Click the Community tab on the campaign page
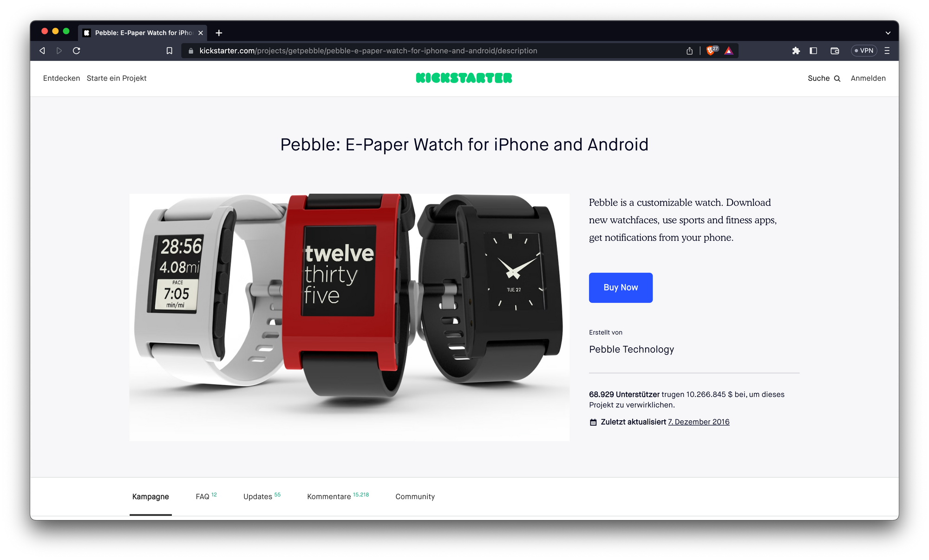This screenshot has width=929, height=560. coord(415,496)
